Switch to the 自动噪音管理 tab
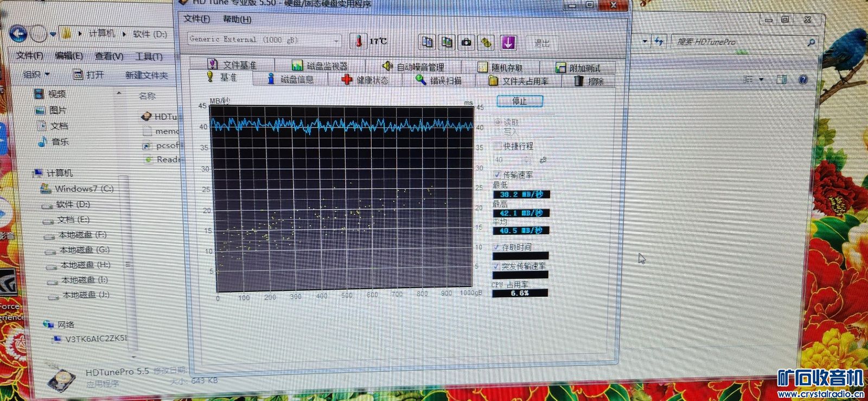 (x=414, y=67)
